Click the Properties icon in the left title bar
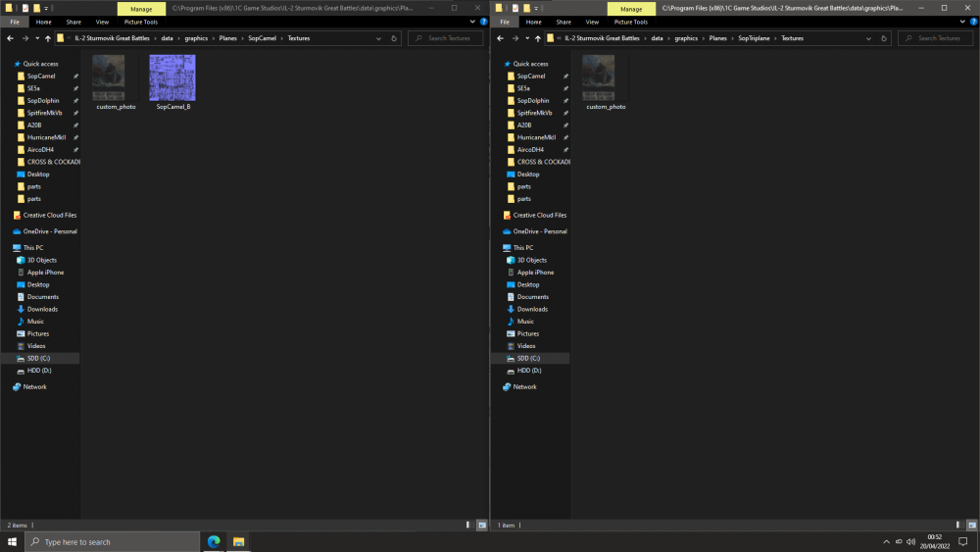Screen dimensions: 980x552 pyautogui.click(x=24, y=8)
